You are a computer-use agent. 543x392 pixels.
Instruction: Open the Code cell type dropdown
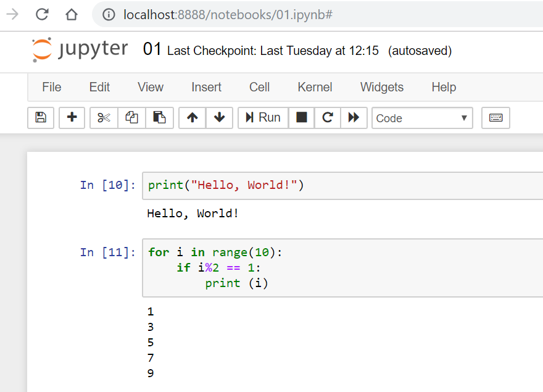(x=422, y=118)
